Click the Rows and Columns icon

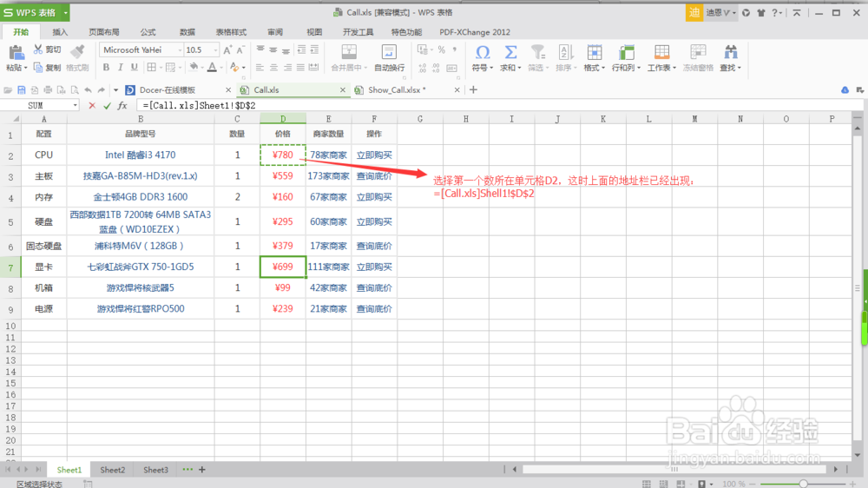[x=626, y=52]
